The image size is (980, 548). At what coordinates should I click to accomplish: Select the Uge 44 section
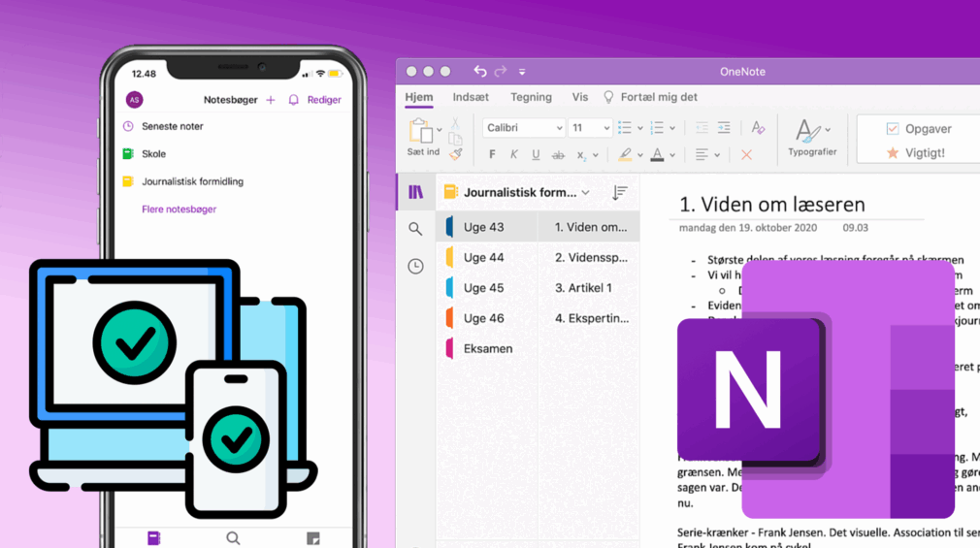pyautogui.click(x=487, y=257)
